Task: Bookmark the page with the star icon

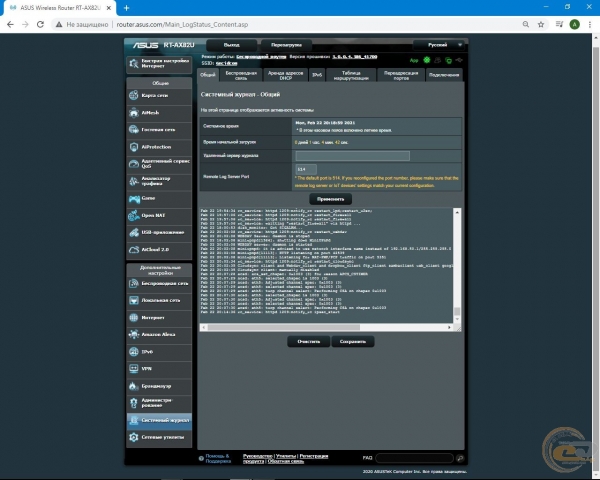Action: (x=541, y=24)
